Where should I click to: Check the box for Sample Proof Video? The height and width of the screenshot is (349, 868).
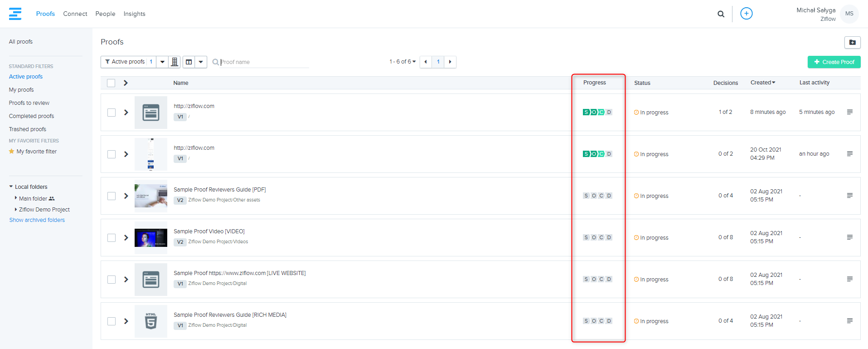click(x=112, y=238)
